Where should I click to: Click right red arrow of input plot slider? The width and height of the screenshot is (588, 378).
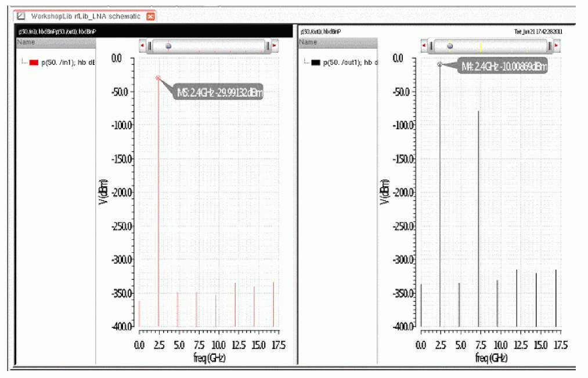coord(275,45)
